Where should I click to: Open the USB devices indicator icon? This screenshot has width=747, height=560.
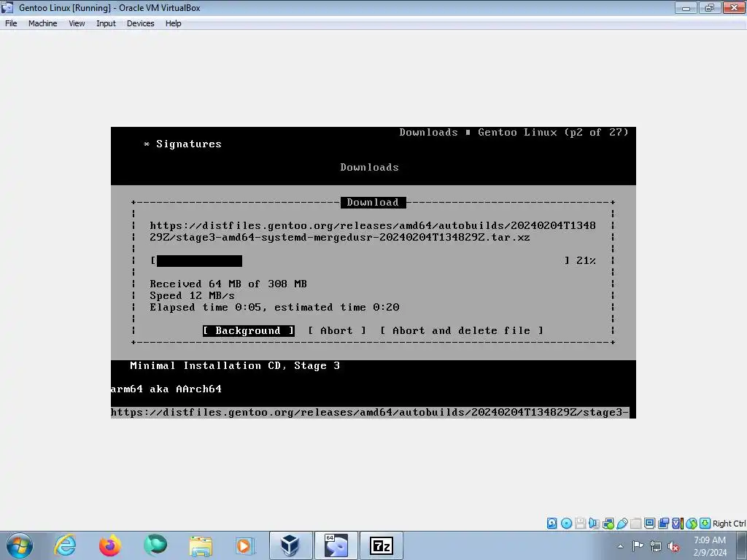pos(622,524)
